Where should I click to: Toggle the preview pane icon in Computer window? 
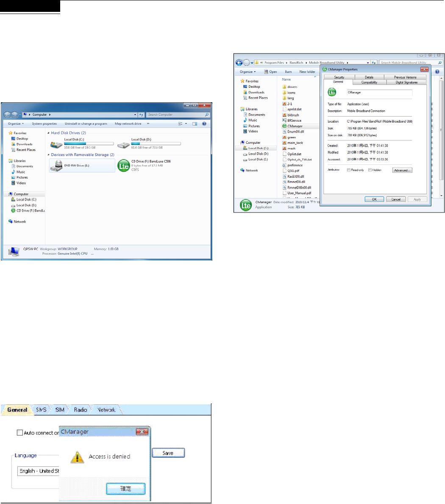(195, 124)
